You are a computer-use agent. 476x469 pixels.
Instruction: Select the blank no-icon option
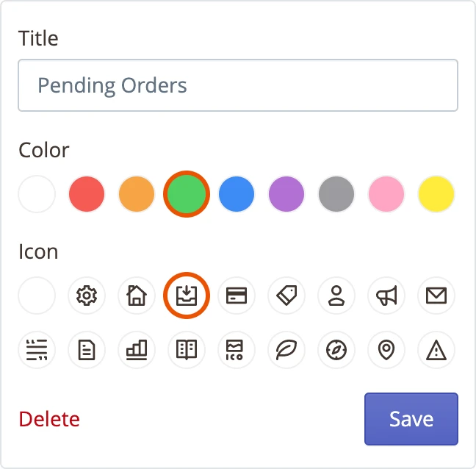tap(37, 296)
